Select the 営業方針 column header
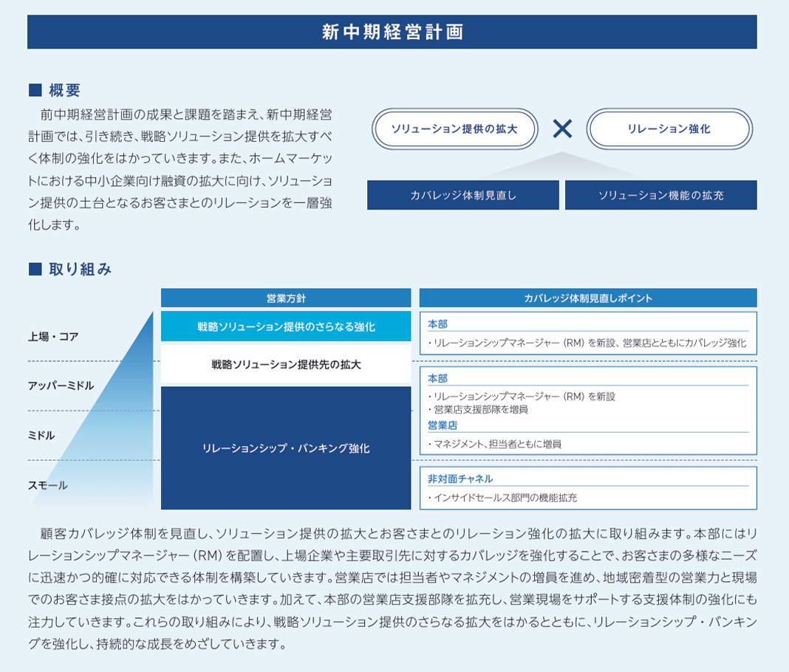The height and width of the screenshot is (672, 789). pyautogui.click(x=286, y=298)
